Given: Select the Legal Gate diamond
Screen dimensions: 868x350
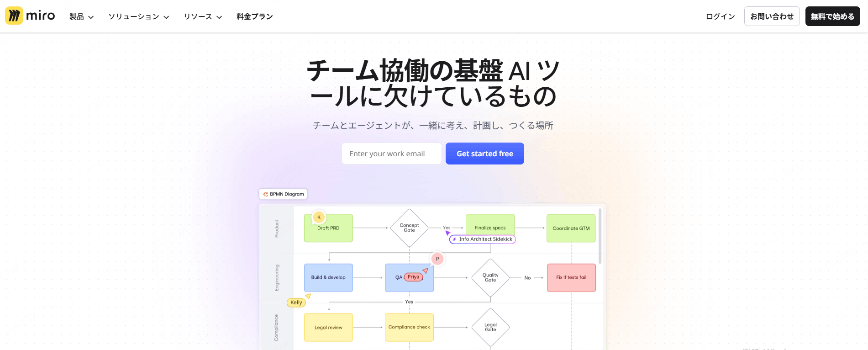Looking at the screenshot, I should [x=490, y=327].
